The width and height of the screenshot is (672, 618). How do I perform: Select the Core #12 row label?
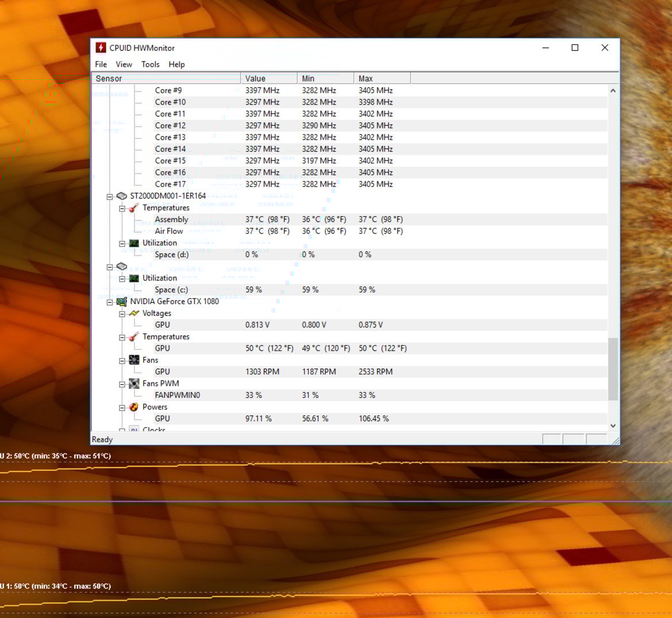point(171,125)
